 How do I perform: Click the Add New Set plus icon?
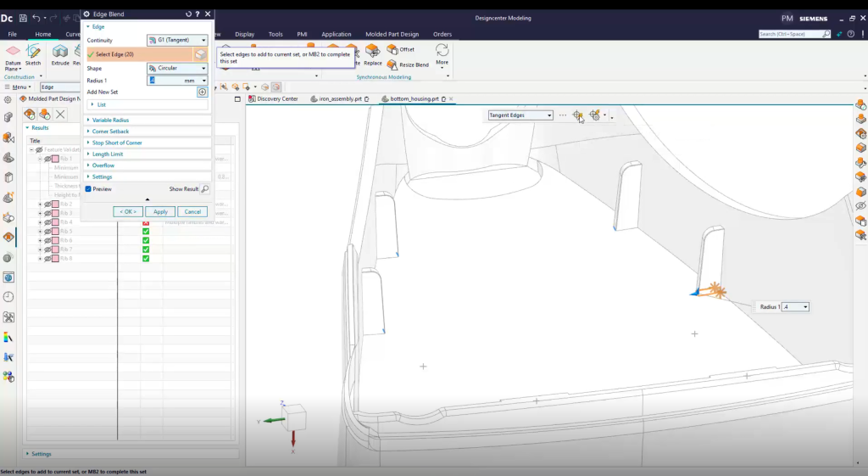pyautogui.click(x=202, y=92)
